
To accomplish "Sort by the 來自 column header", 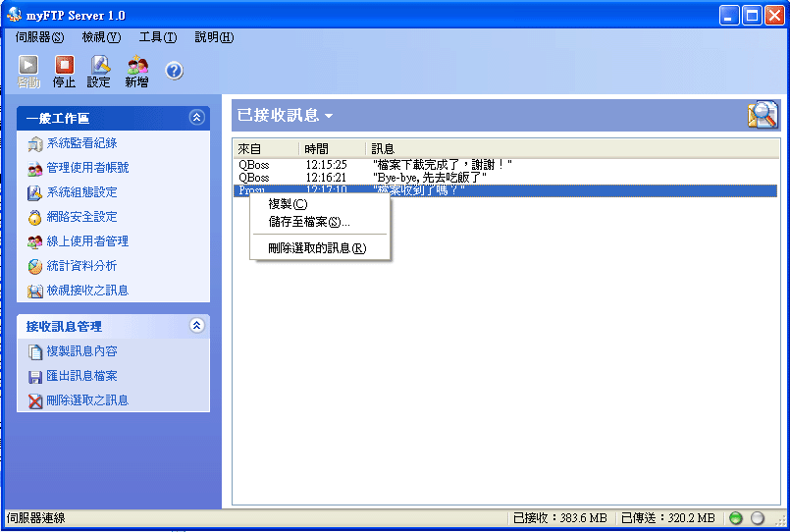I will tap(267, 149).
